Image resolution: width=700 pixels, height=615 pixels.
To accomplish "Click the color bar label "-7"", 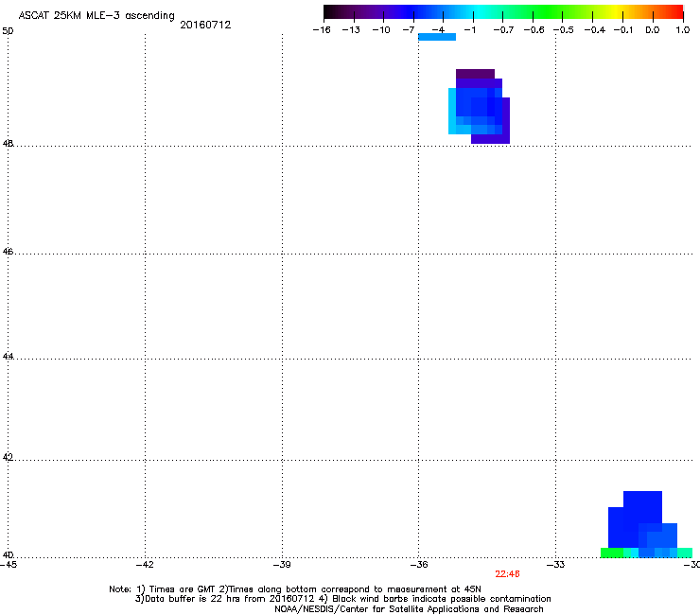I will coord(409,30).
